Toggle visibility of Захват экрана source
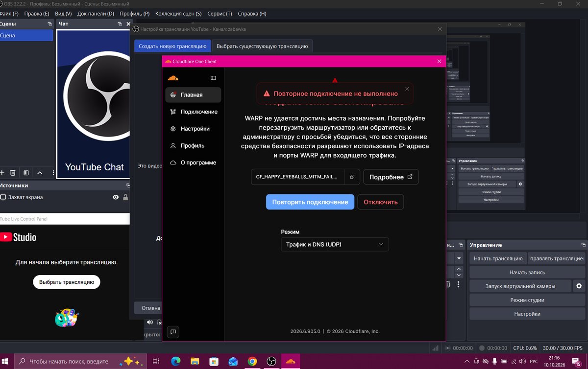Viewport: 588px width, 369px height. pos(116,197)
